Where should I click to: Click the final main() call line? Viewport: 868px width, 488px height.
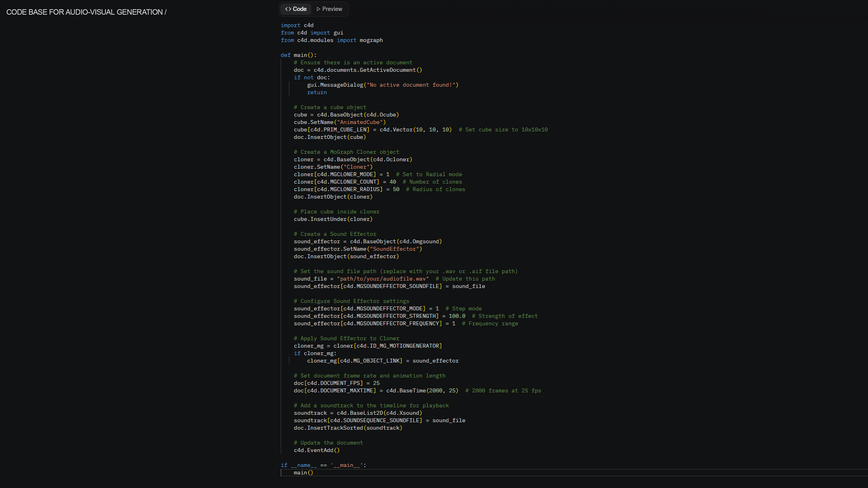click(x=303, y=473)
